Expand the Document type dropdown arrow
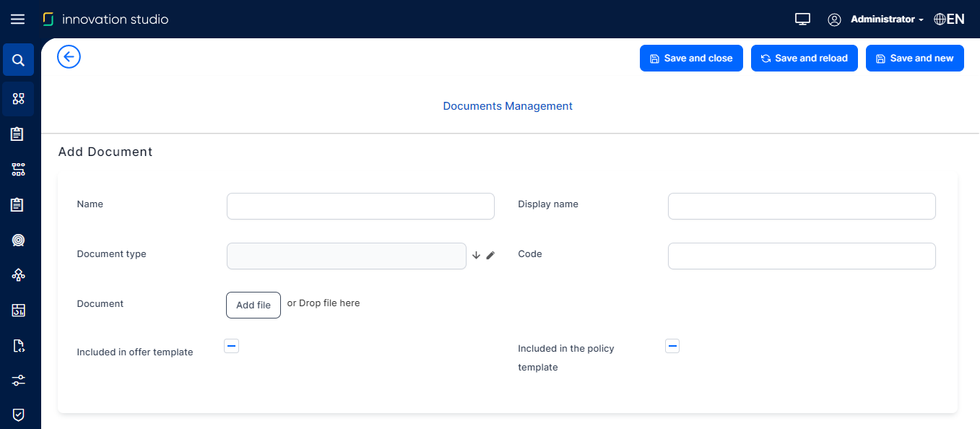The height and width of the screenshot is (429, 980). point(476,255)
